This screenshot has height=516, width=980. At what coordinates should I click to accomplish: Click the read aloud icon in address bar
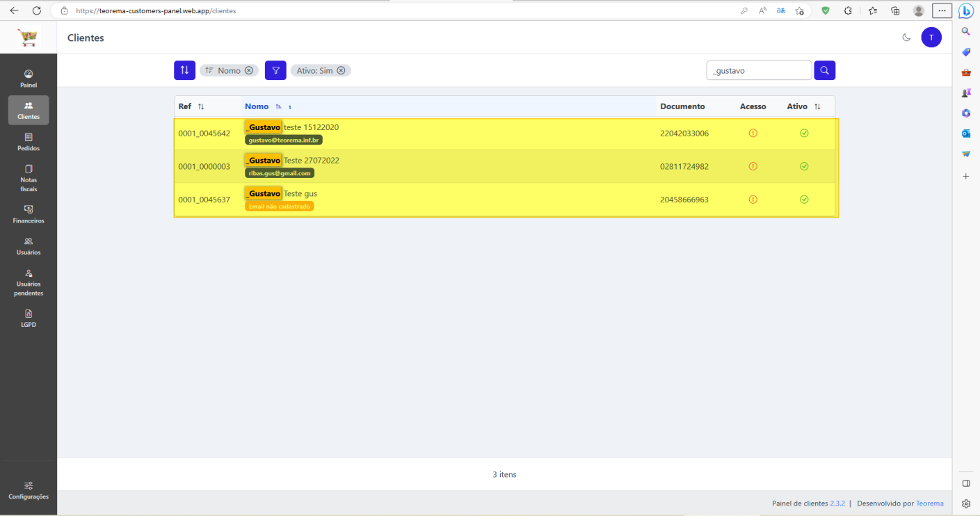(762, 11)
